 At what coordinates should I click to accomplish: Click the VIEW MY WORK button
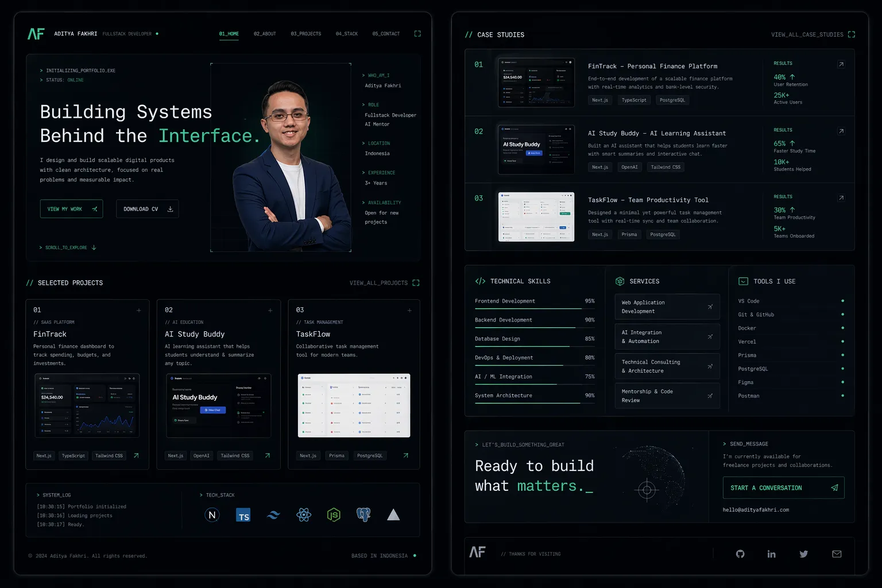71,208
